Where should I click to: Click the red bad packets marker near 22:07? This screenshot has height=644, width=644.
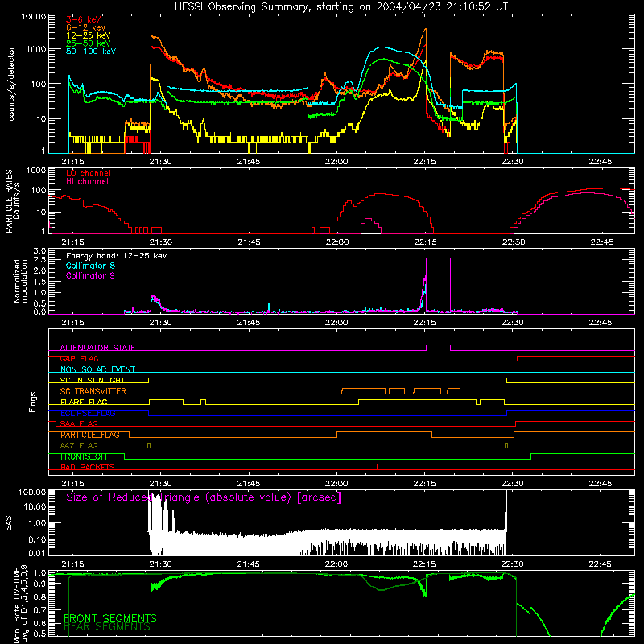(x=378, y=467)
